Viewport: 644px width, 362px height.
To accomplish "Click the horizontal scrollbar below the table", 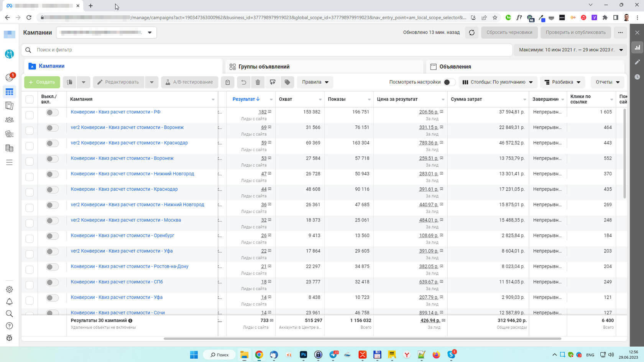I will coord(362,339).
